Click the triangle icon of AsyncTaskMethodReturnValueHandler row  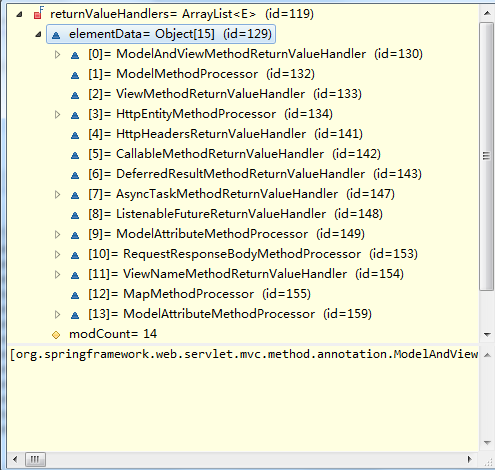(x=75, y=195)
